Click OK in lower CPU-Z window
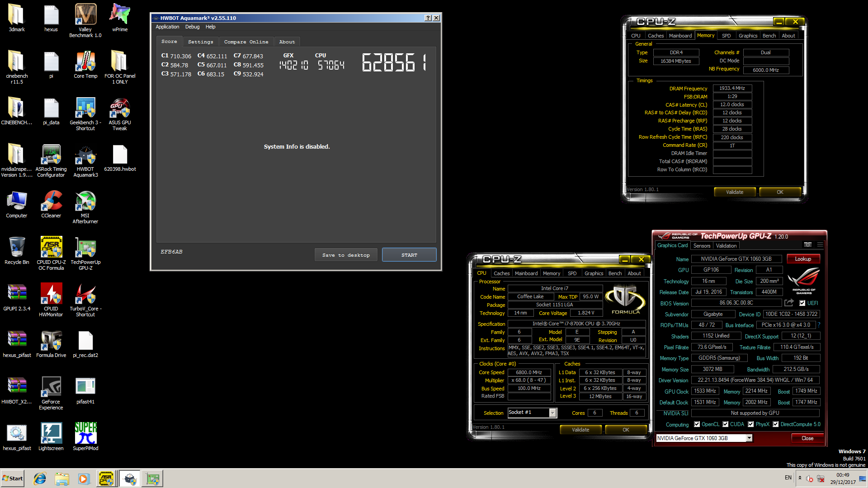Image resolution: width=868 pixels, height=488 pixels. 626,430
